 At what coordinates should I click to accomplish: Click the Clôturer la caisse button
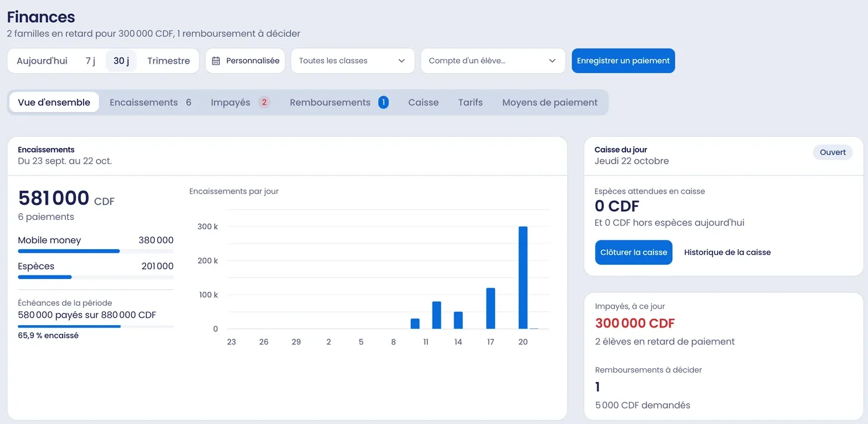click(x=634, y=253)
